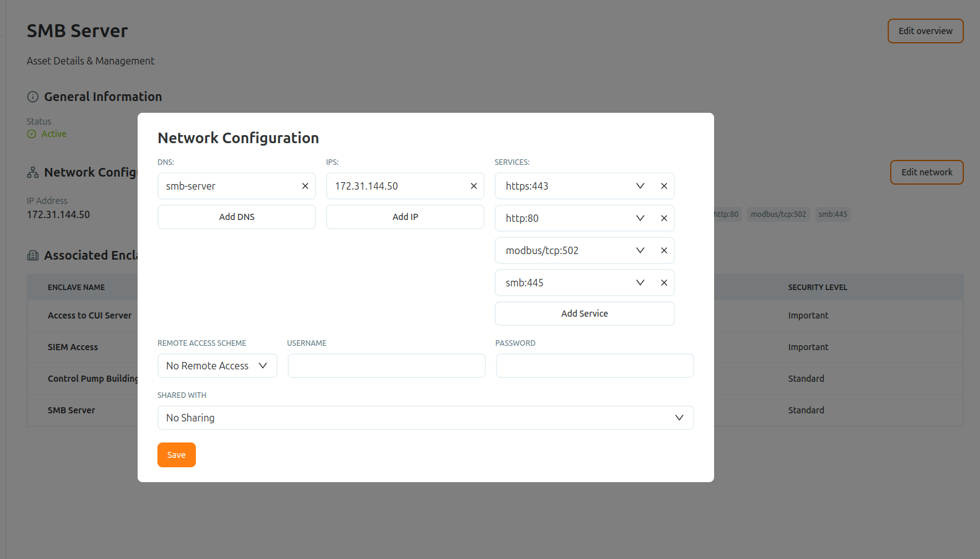Click the Security Level column header

point(818,288)
